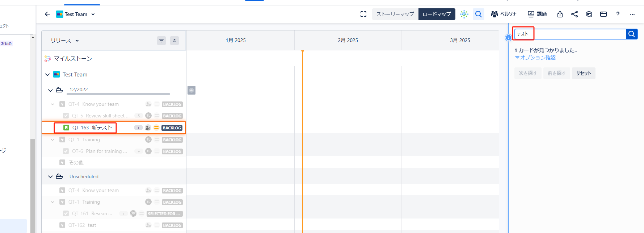The image size is (644, 233).
Task: Click the fullscreen icon in the toolbar
Action: coord(363,14)
